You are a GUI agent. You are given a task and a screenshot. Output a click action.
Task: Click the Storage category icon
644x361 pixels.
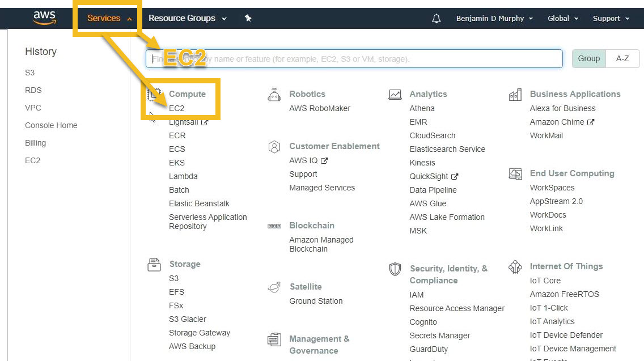154,265
